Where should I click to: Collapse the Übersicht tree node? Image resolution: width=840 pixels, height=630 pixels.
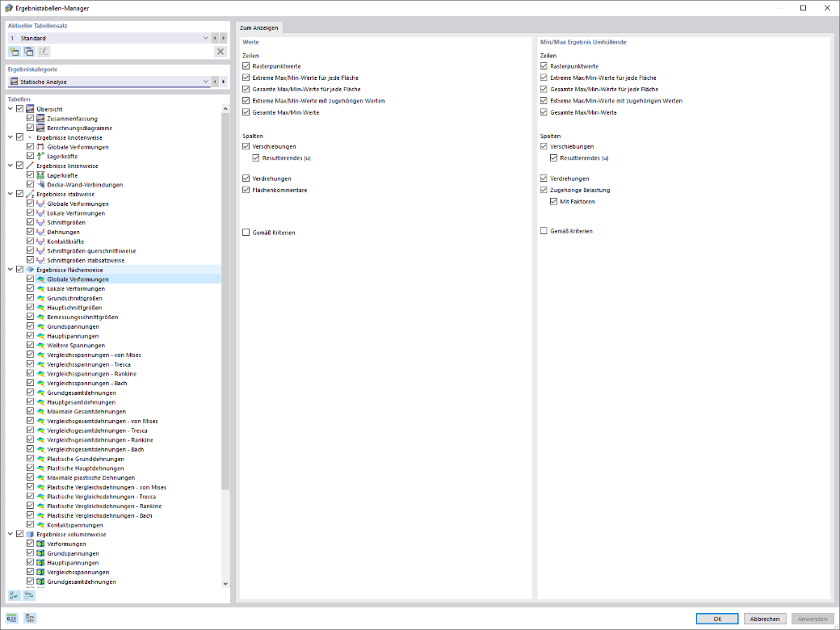(10, 109)
